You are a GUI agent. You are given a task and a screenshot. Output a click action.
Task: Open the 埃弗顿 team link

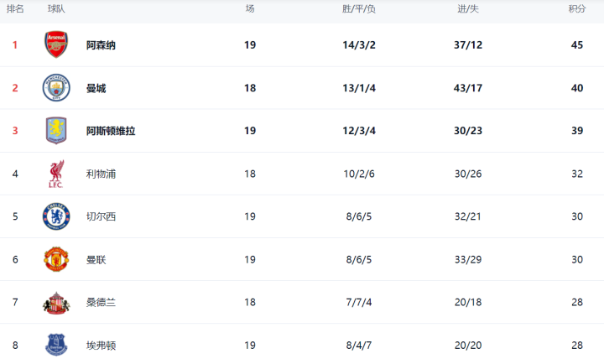[101, 345]
